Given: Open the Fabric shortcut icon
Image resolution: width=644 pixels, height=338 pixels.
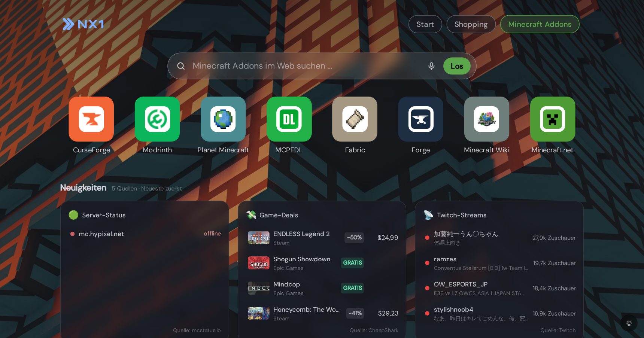Looking at the screenshot, I should 355,119.
